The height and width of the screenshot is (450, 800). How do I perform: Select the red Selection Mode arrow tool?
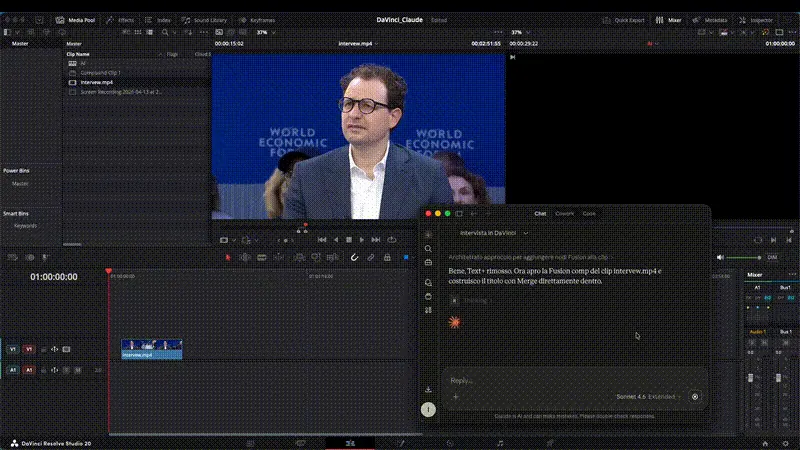228,258
